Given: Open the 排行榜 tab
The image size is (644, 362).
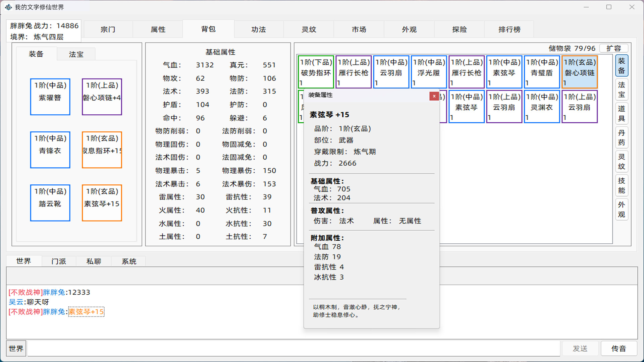Looking at the screenshot, I should tap(509, 29).
